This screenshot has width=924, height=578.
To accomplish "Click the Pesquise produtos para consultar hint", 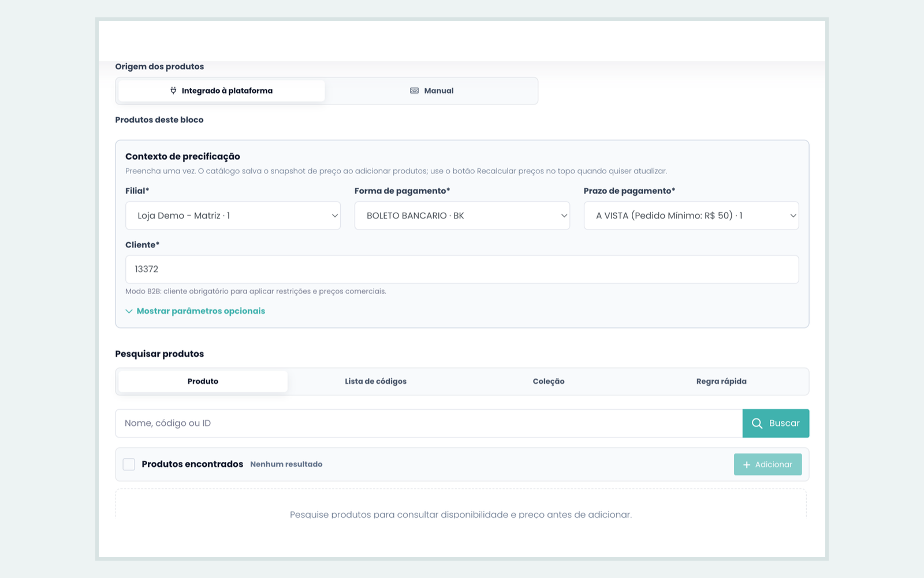I will 461,514.
